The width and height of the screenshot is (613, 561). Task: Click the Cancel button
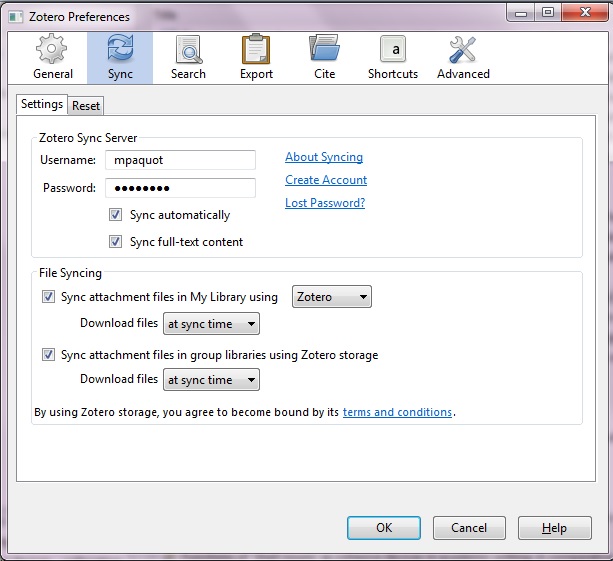[469, 528]
